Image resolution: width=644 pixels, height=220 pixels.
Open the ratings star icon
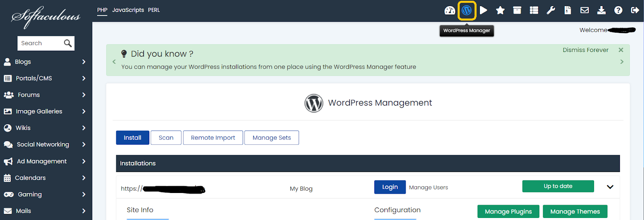point(500,10)
